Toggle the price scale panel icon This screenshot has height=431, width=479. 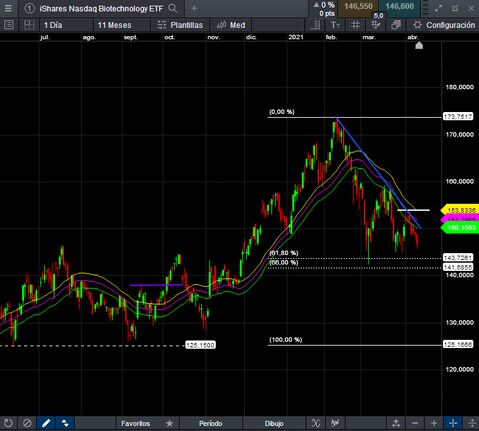coord(315,25)
